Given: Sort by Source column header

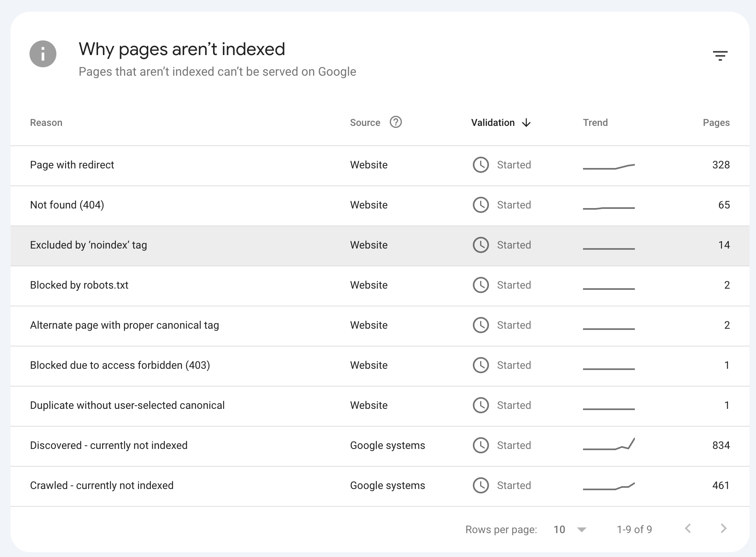Looking at the screenshot, I should (365, 123).
